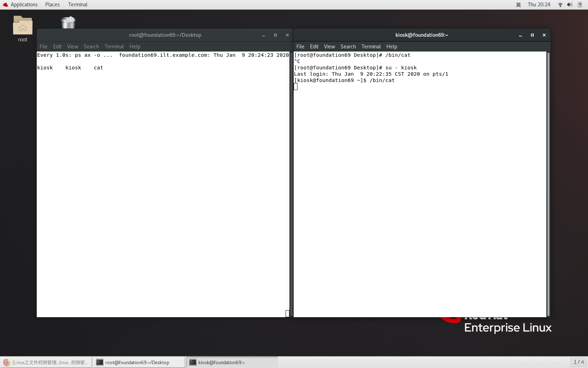588x368 pixels.
Task: Close the kiosk@foundation69 terminal window
Action: (x=544, y=35)
